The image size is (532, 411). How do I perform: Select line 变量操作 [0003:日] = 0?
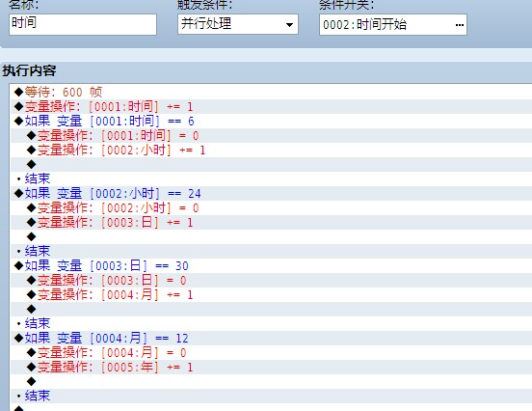click(x=272, y=280)
